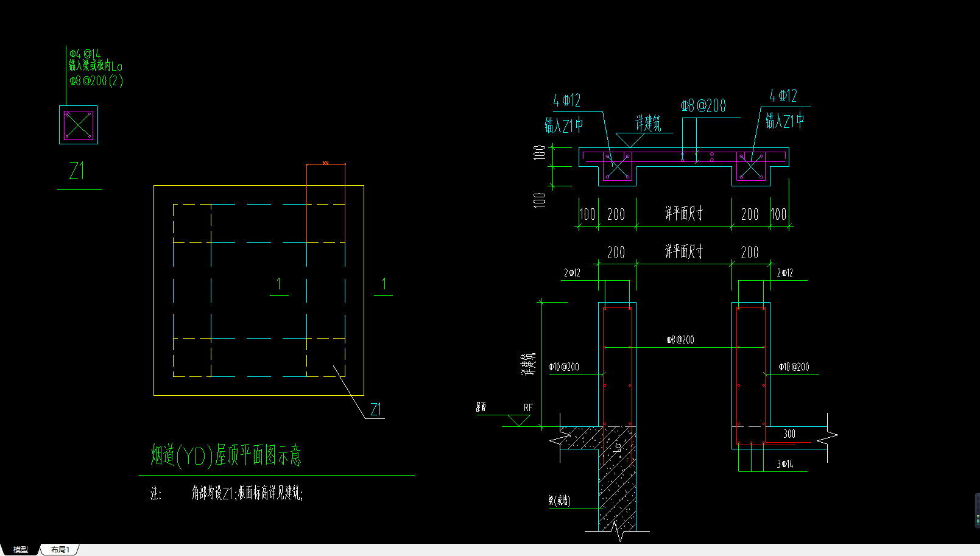The image size is (980, 556).
Task: Select section mark 1 outside the plan
Action: tap(384, 284)
